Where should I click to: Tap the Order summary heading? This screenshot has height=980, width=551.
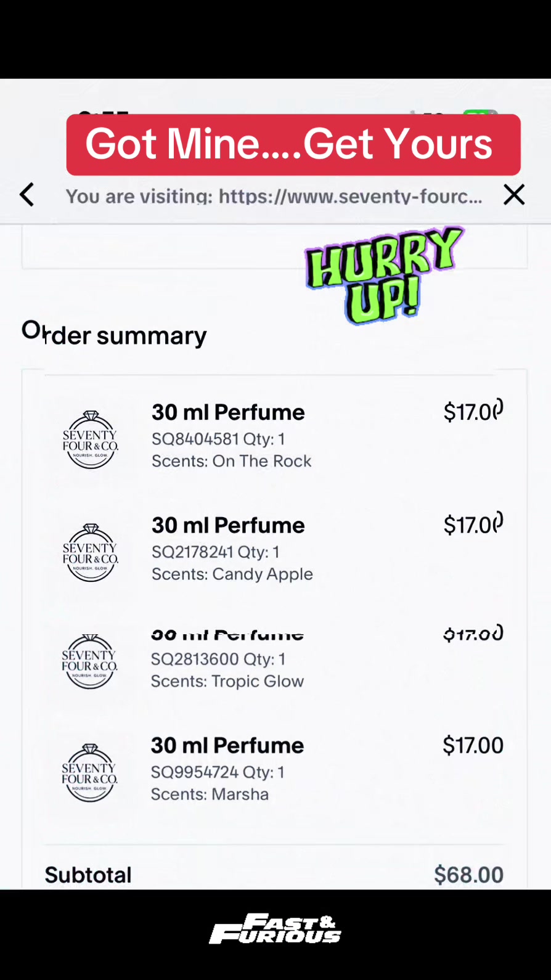coord(114,334)
